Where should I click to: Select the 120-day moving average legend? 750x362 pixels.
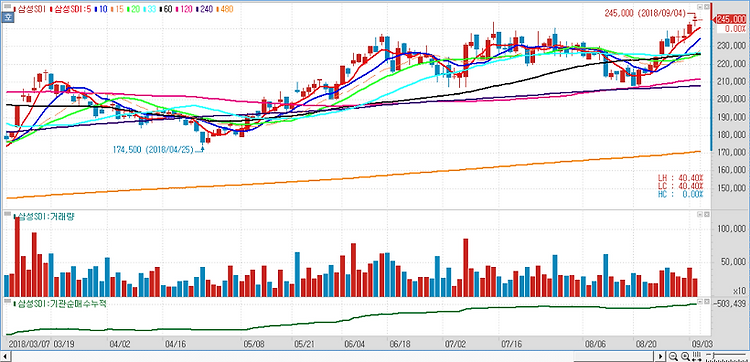click(x=184, y=9)
